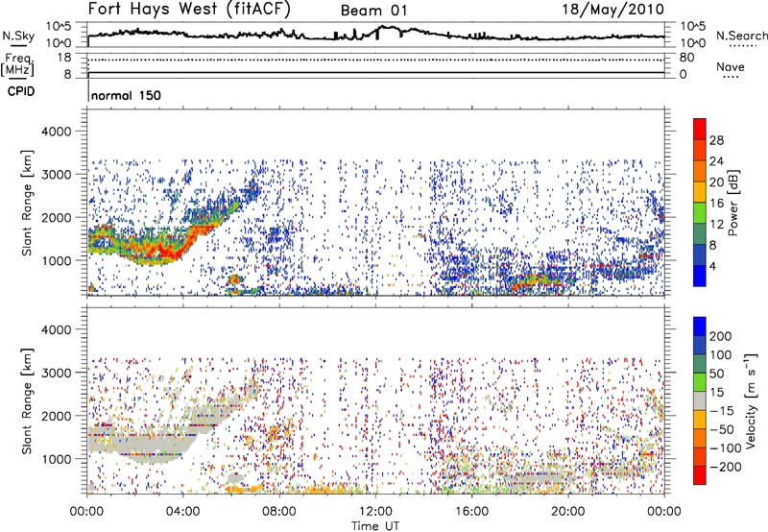The height and width of the screenshot is (532, 768).
Task: Click the "Power [dB]" colorbar title
Action: coord(732,203)
